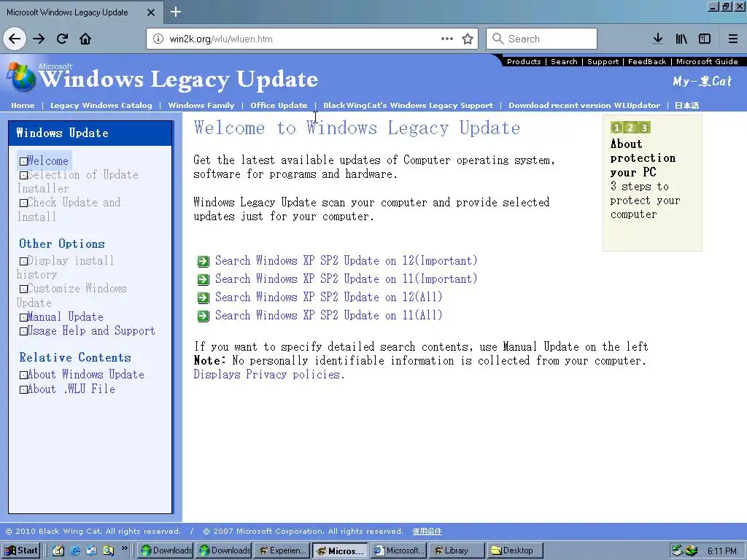747x560 pixels.
Task: Show site information icon in address bar
Action: click(x=158, y=39)
